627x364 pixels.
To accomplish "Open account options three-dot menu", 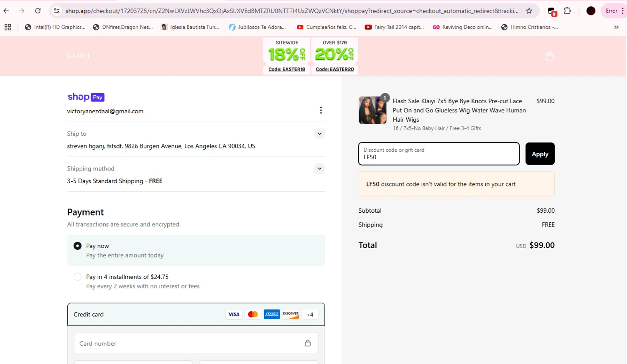I will point(321,110).
